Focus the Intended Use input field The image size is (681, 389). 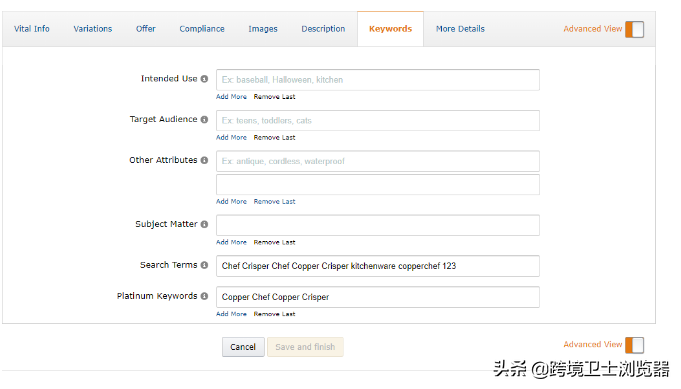378,80
